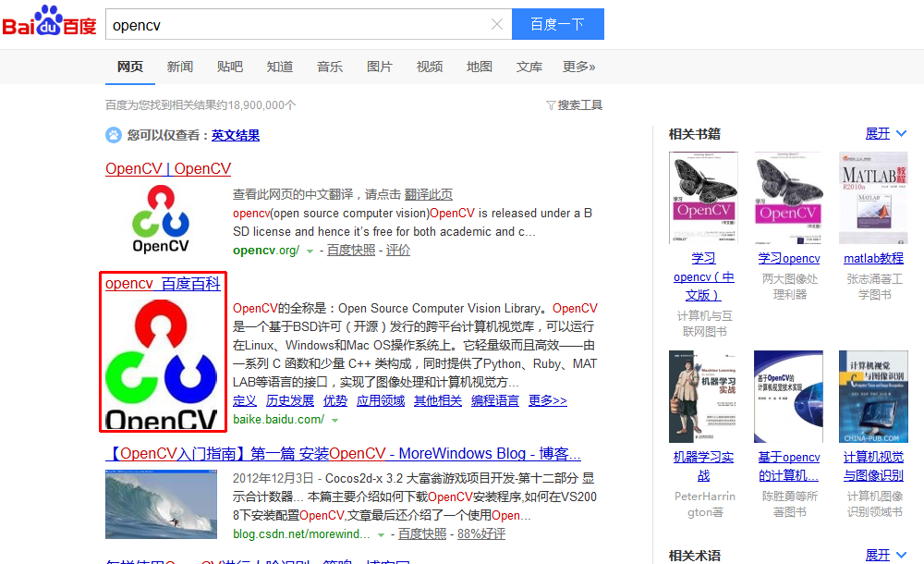Open 百度快照 for the csdn blog result

point(422,533)
